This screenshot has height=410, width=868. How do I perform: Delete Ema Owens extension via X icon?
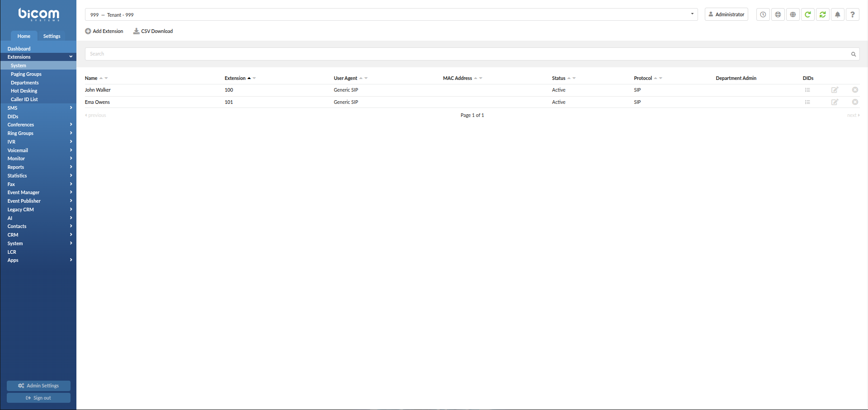(x=855, y=102)
